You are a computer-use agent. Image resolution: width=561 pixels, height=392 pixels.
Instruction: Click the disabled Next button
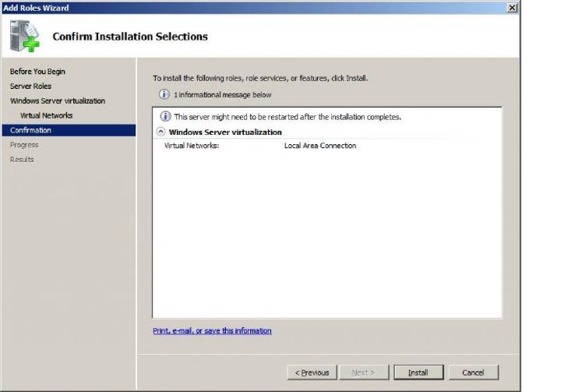364,373
